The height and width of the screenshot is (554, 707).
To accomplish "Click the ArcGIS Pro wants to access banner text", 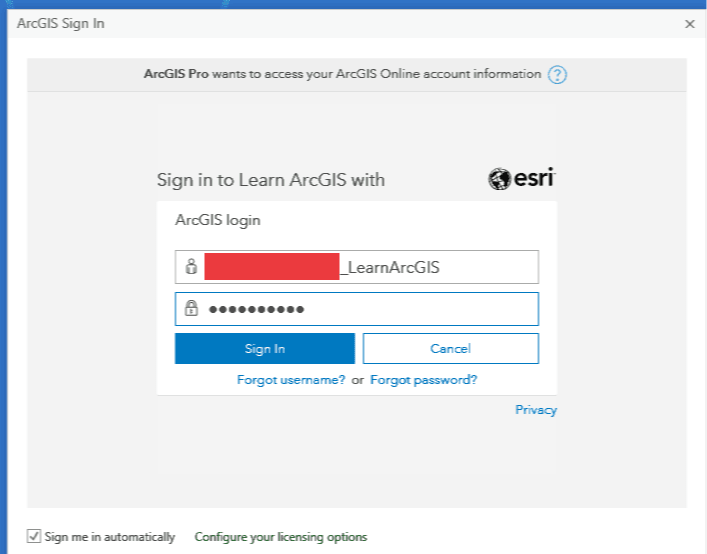I will [342, 74].
